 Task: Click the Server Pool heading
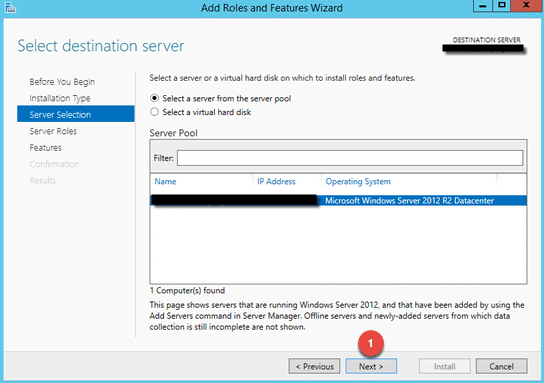tap(173, 133)
